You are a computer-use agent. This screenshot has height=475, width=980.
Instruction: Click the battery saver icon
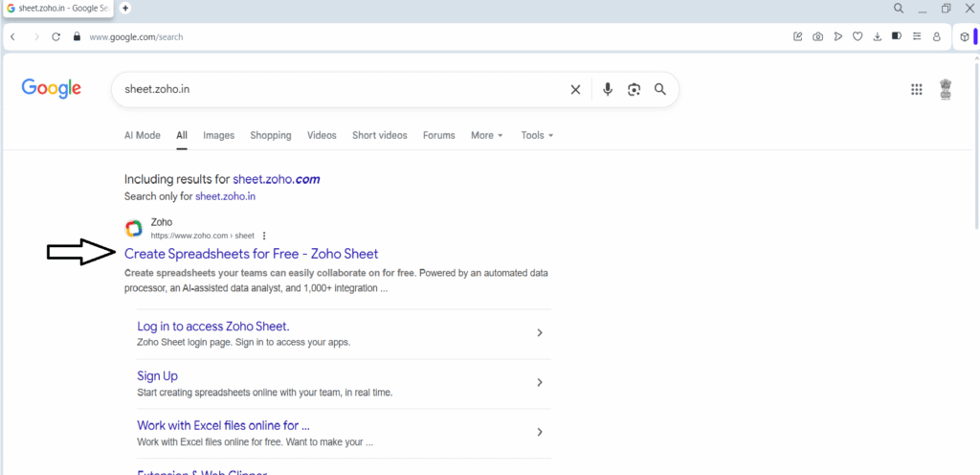point(896,36)
